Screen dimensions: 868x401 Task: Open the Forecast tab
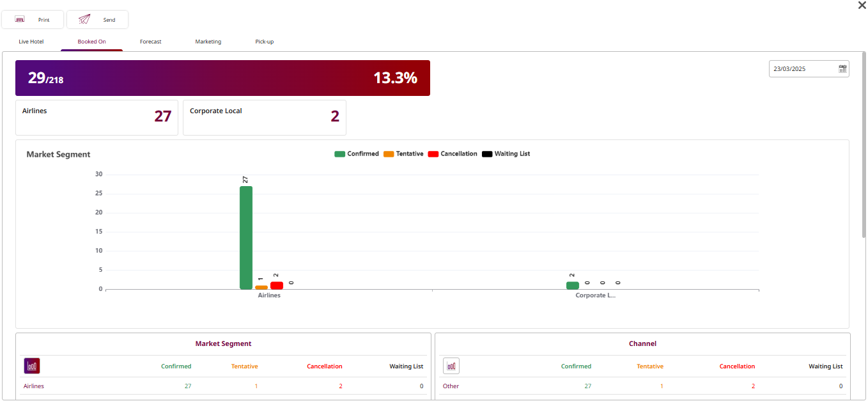pos(151,42)
